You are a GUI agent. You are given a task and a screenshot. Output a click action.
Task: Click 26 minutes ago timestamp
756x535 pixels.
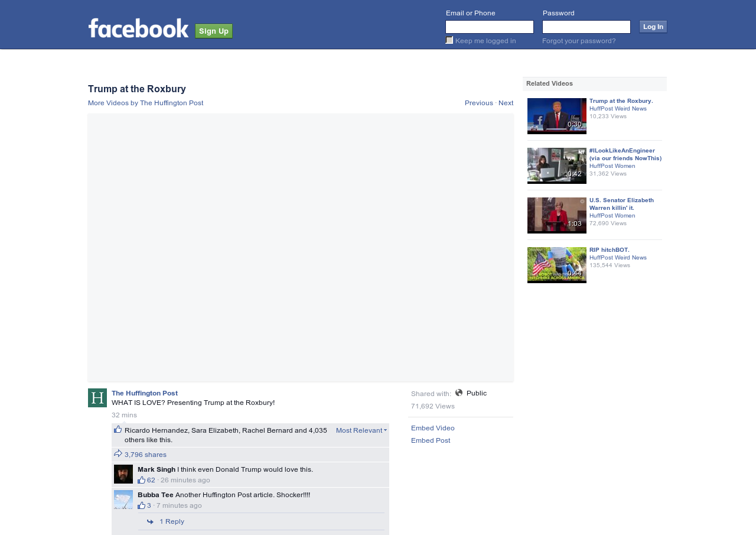pyautogui.click(x=185, y=480)
